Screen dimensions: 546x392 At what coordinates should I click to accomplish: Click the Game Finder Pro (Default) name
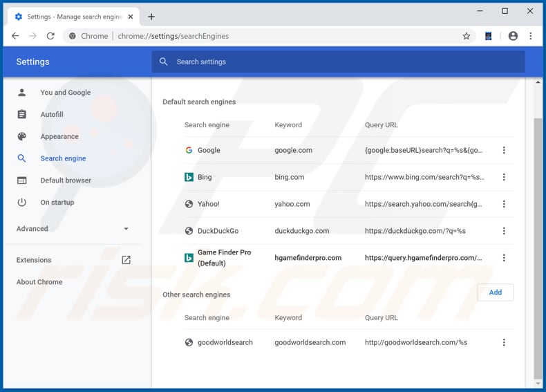click(224, 258)
